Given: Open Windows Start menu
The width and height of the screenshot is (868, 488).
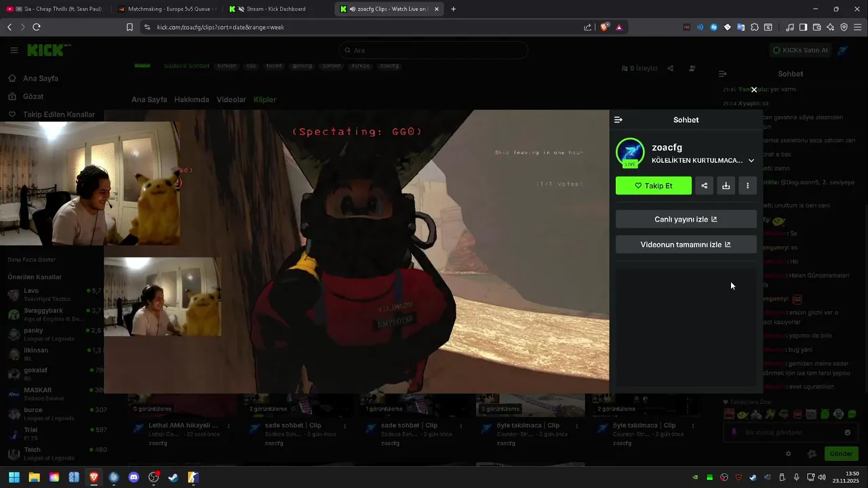Looking at the screenshot, I should pos(14,477).
